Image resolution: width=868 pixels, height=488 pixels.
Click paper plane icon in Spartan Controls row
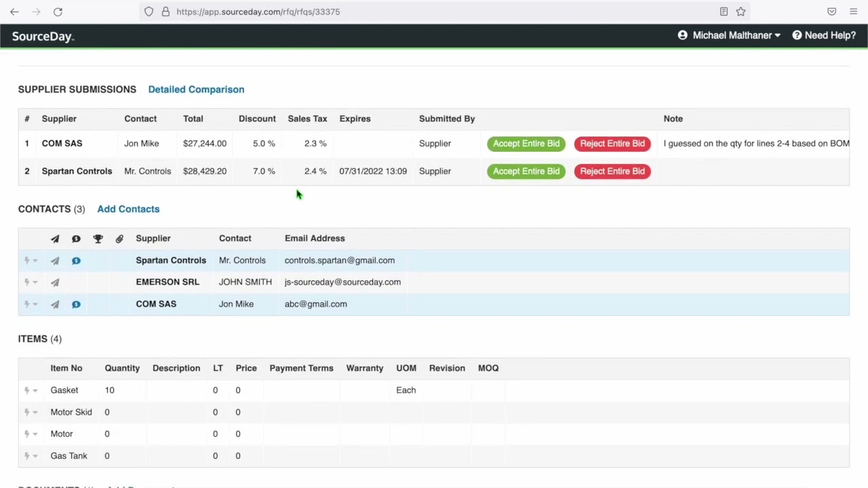(55, 260)
